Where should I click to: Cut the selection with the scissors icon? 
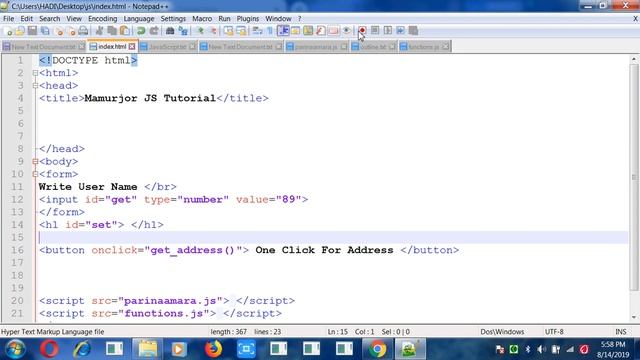[x=99, y=31]
